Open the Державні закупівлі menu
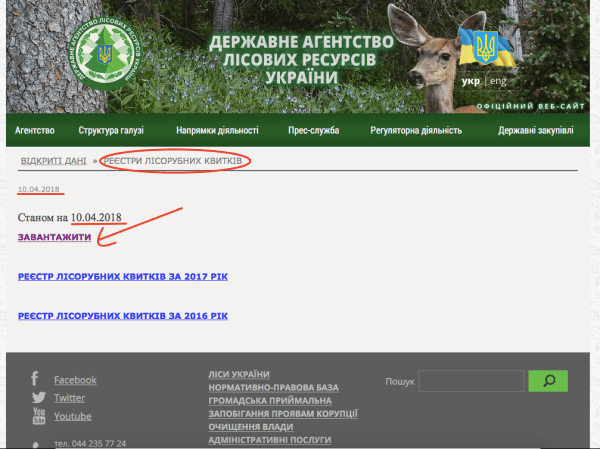600x449 pixels. tap(538, 130)
